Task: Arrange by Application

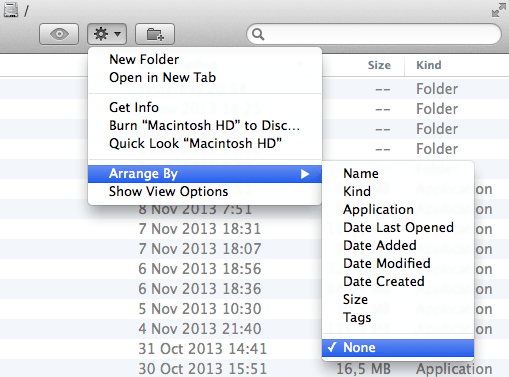Action: (x=398, y=210)
